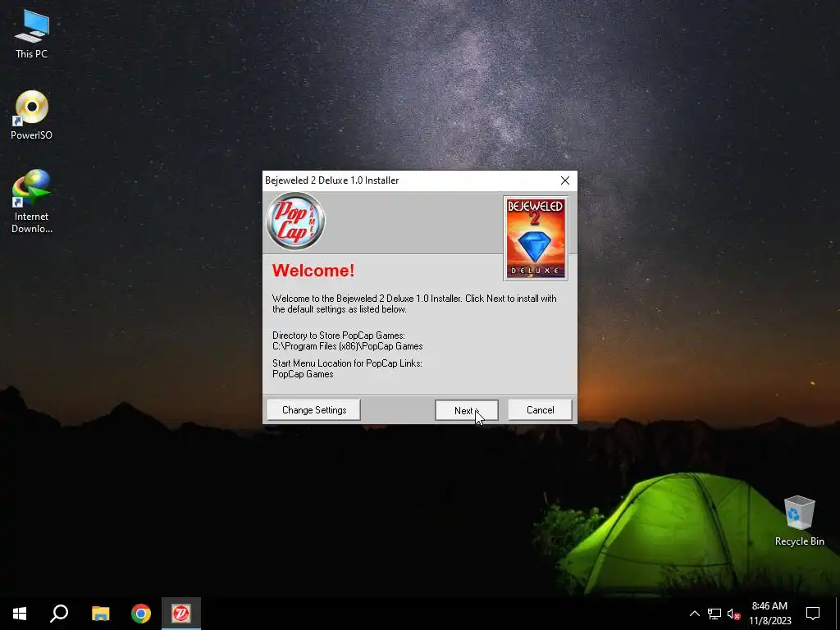Open the Windows Start menu
This screenshot has height=630, width=840.
click(20, 614)
